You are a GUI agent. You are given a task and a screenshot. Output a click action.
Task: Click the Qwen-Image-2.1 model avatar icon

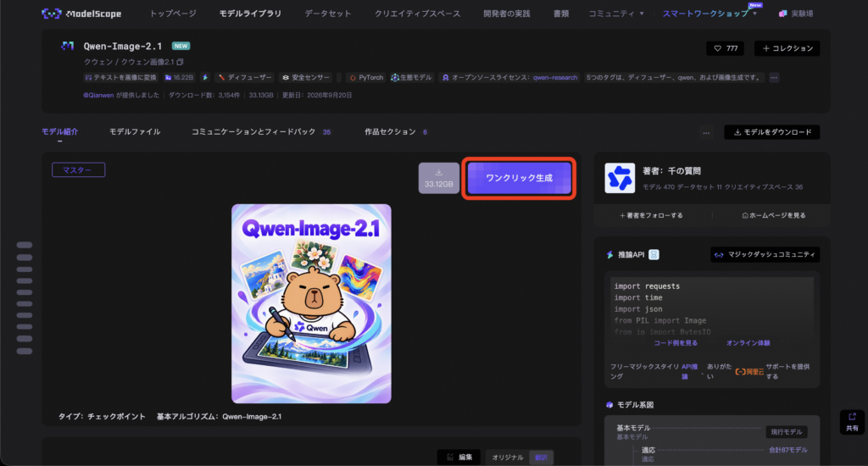point(68,46)
